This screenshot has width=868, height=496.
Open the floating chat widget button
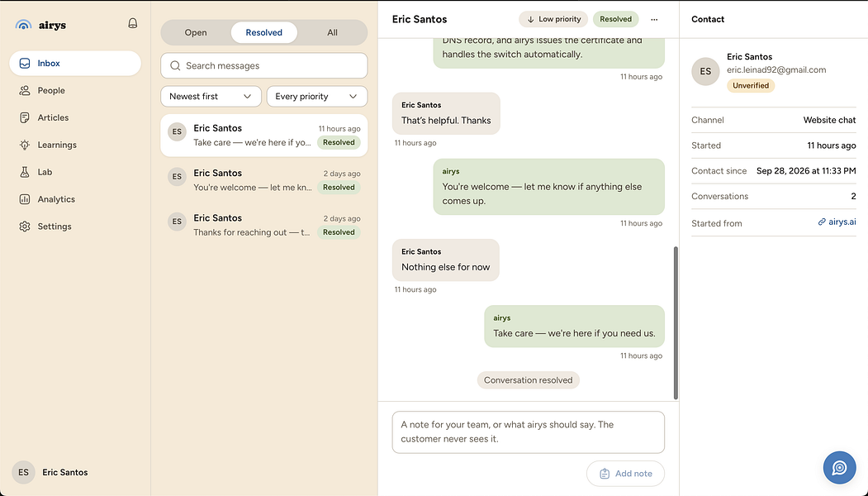839,468
